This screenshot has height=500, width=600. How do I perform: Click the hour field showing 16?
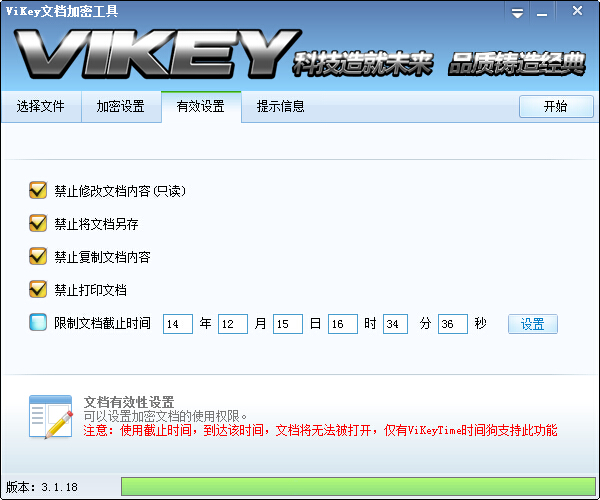343,324
